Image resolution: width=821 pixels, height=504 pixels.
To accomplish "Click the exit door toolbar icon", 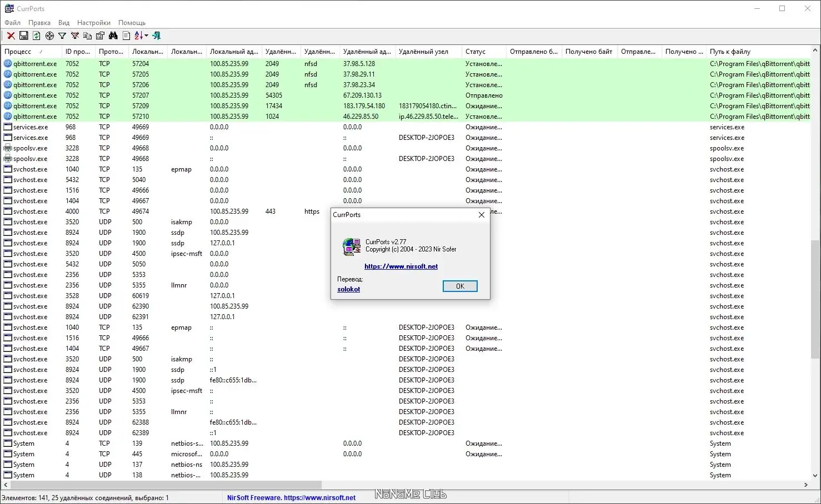I will [x=157, y=36].
